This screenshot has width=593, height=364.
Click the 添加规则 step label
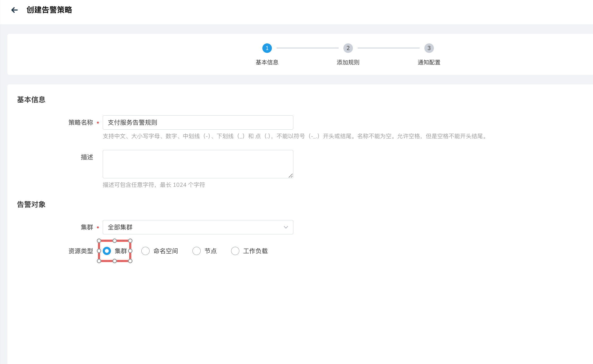point(348,62)
